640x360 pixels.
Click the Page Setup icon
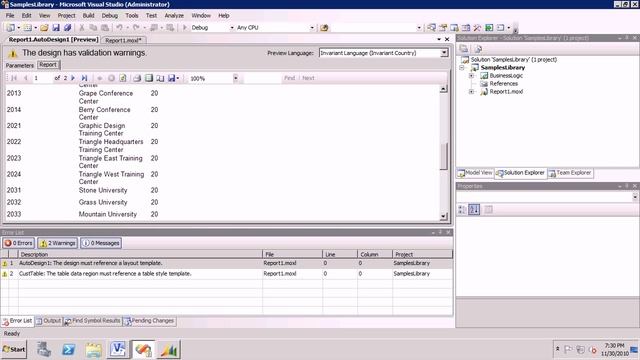(x=160, y=78)
